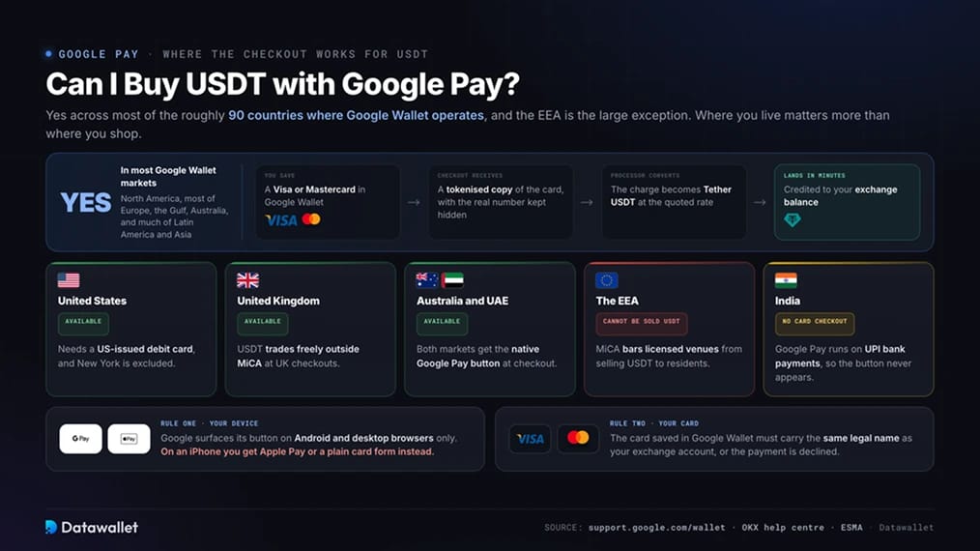Click 'USDT trades freely outside MiCA' text
The width and height of the screenshot is (980, 551).
pos(298,356)
